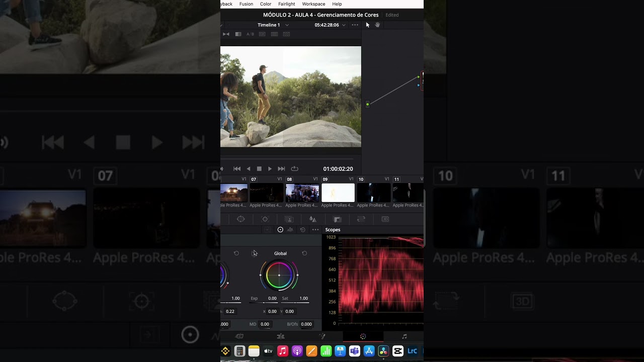Select clip 07 thumbnail
Image resolution: width=644 pixels, height=362 pixels.
[x=267, y=193]
